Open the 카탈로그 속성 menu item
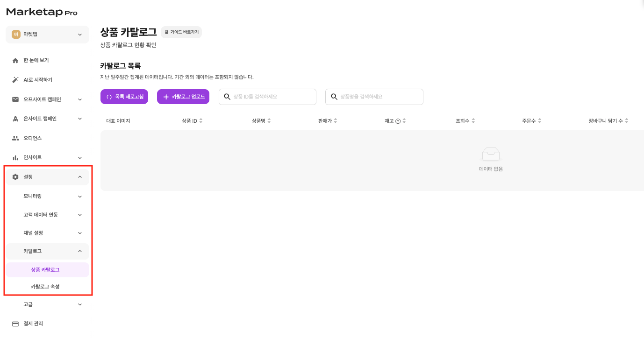Image resolution: width=644 pixels, height=338 pixels. point(45,287)
